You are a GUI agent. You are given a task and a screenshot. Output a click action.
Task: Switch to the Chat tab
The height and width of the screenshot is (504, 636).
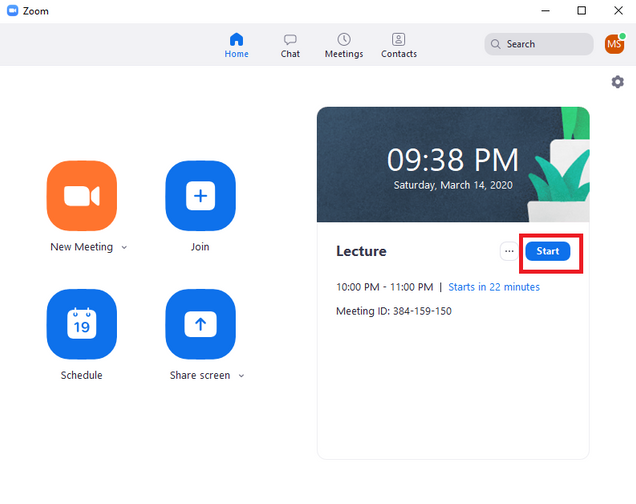tap(290, 45)
